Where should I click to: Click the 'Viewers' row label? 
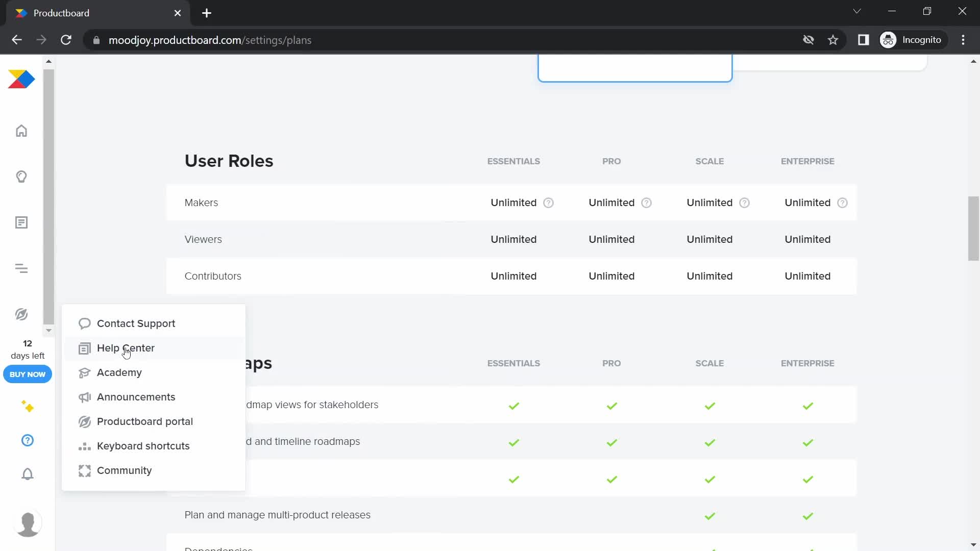pyautogui.click(x=203, y=240)
